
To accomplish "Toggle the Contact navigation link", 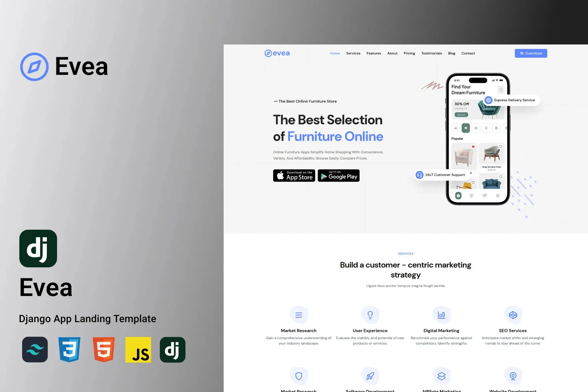I will click(468, 53).
